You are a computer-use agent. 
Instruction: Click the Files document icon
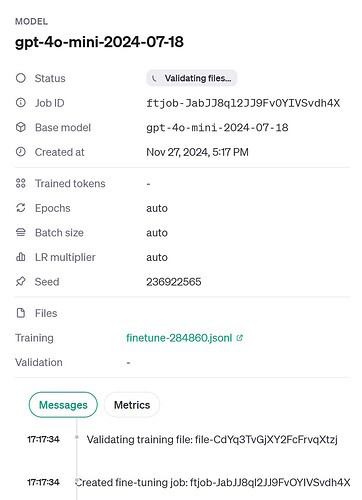21,313
